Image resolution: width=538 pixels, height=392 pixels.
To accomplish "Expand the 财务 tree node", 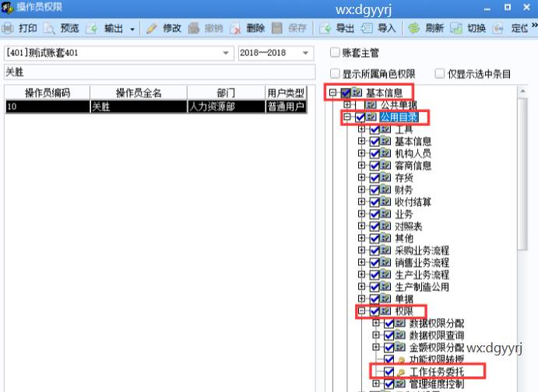I will coord(361,190).
